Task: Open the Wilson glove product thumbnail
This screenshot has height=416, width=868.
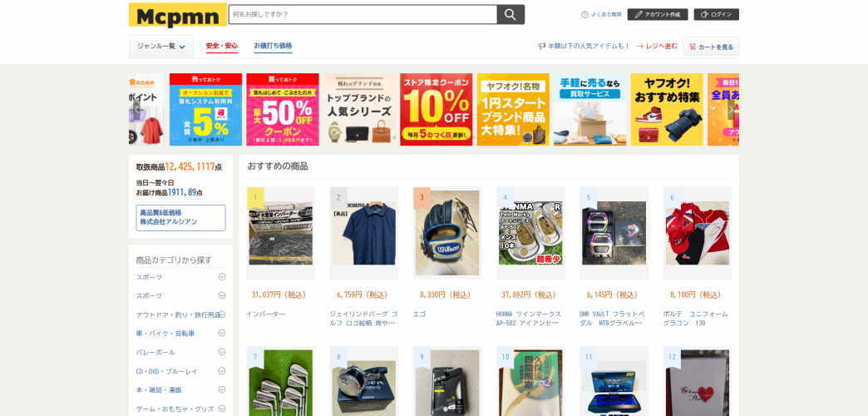Action: tap(446, 233)
